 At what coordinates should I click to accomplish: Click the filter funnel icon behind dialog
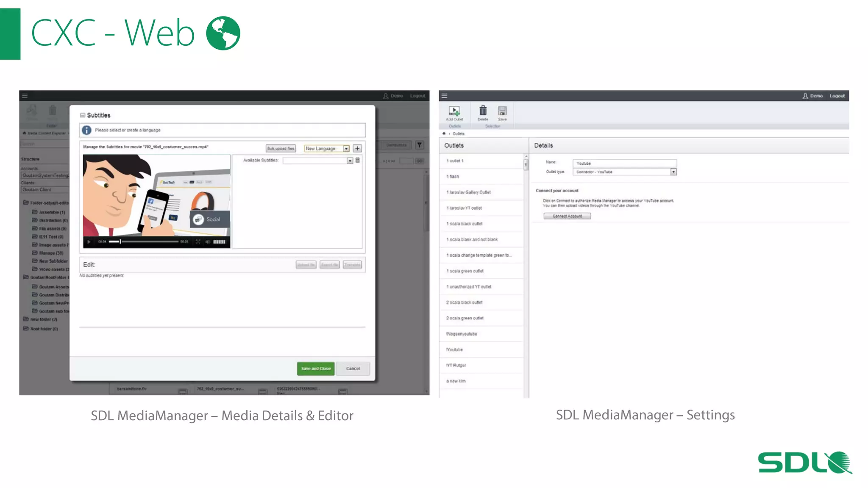[x=419, y=145]
